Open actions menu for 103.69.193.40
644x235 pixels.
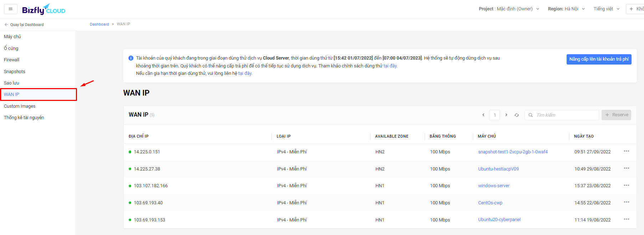[x=627, y=202]
